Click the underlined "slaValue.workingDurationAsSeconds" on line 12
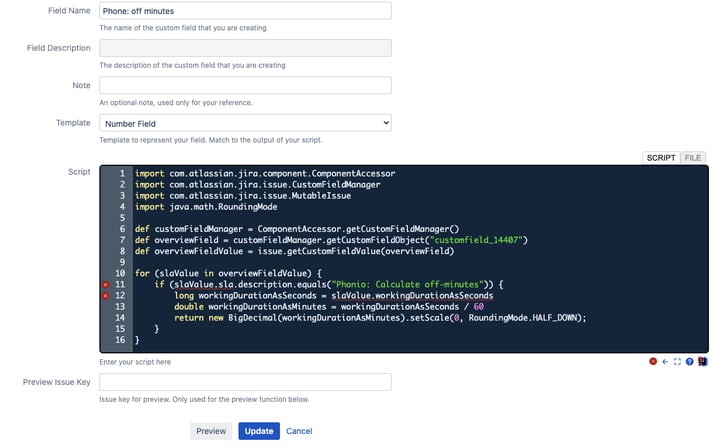This screenshot has width=716, height=448. pyautogui.click(x=412, y=295)
